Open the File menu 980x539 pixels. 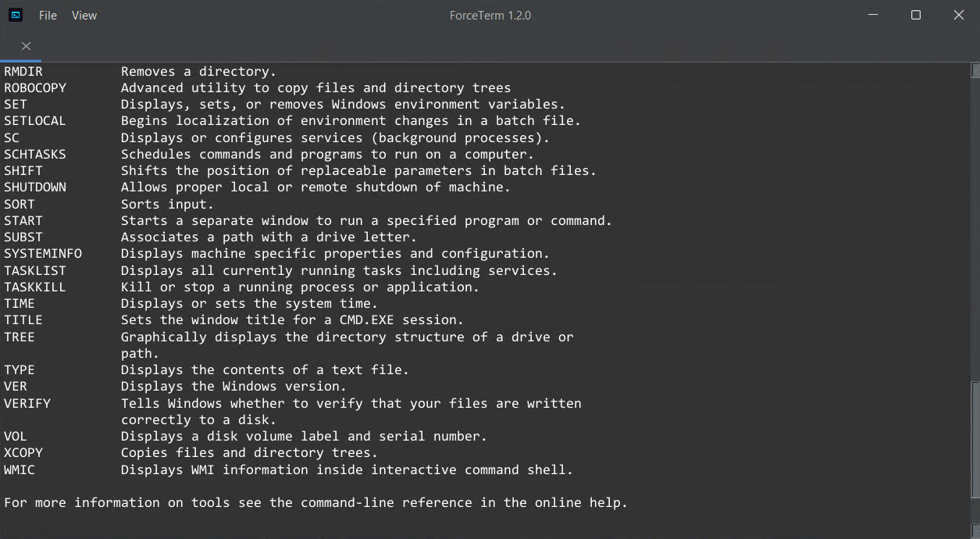(48, 15)
